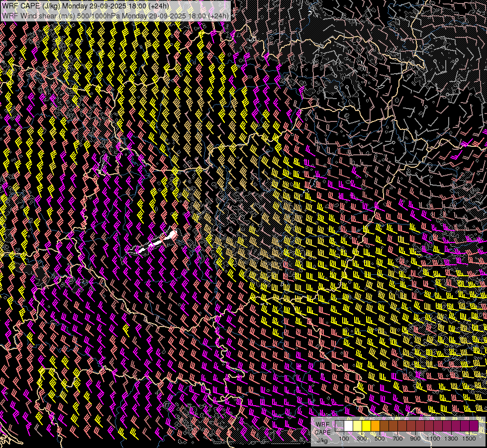Click the 1300 value label in the legend
The image size is (487, 448).
point(451,439)
